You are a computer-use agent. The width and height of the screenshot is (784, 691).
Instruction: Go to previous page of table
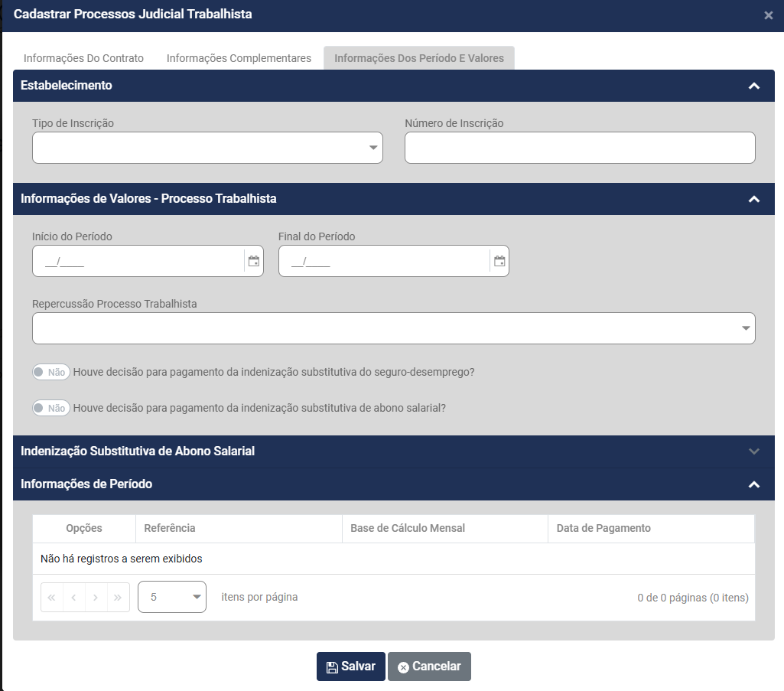73,598
